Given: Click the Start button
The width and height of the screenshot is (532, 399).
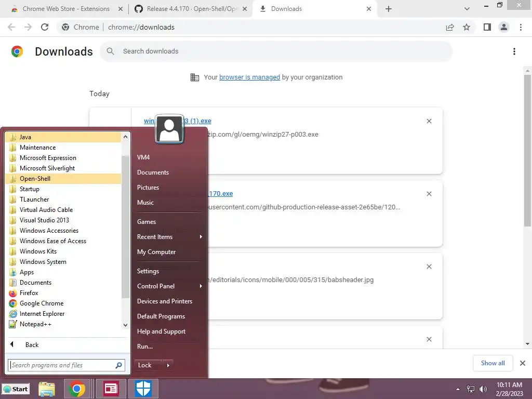Looking at the screenshot, I should [x=16, y=389].
